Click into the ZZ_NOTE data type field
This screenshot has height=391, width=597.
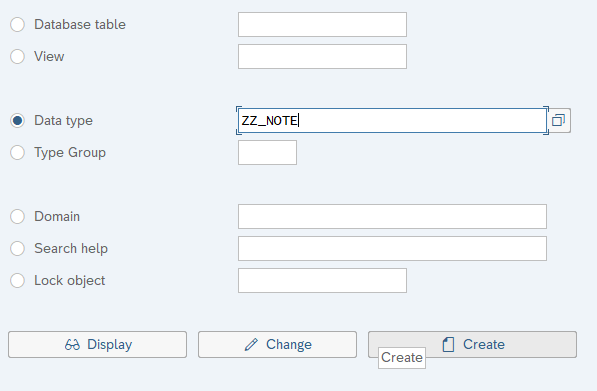point(392,120)
